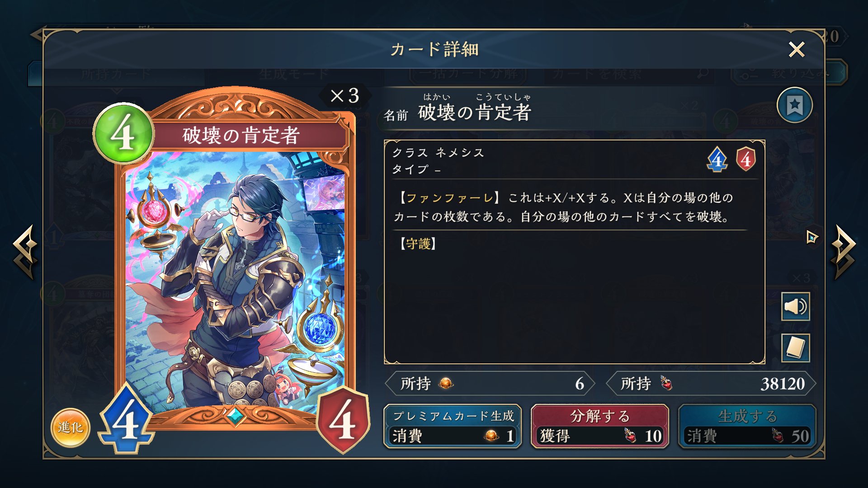The width and height of the screenshot is (868, 488).
Task: Click the 所持 orb count 6 field
Action: click(x=490, y=384)
